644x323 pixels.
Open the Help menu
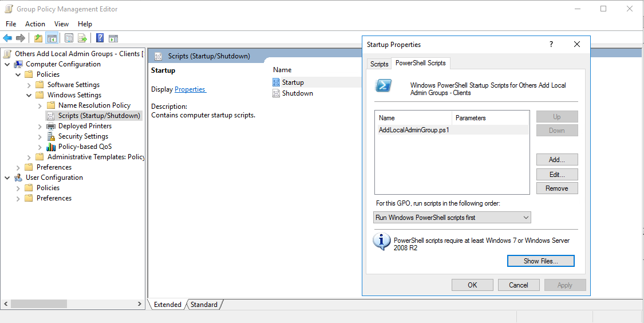(85, 24)
